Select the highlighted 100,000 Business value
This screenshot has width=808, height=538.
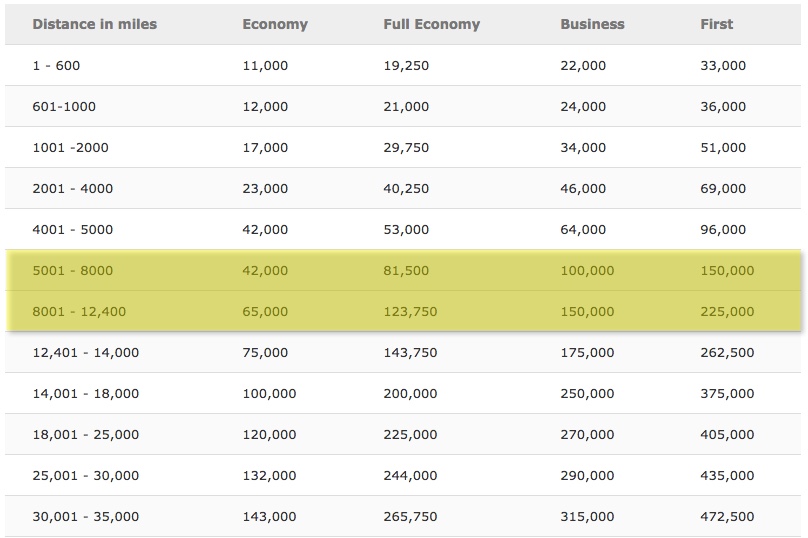(587, 271)
